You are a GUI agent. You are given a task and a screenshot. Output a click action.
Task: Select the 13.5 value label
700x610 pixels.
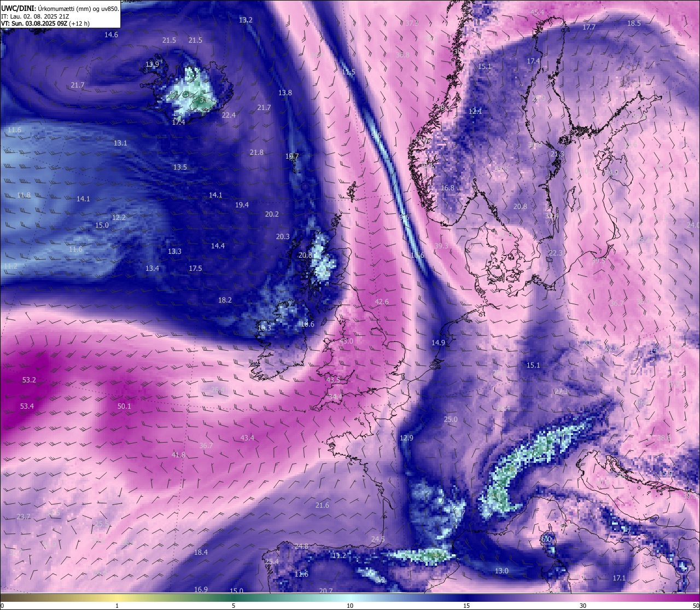click(x=180, y=167)
